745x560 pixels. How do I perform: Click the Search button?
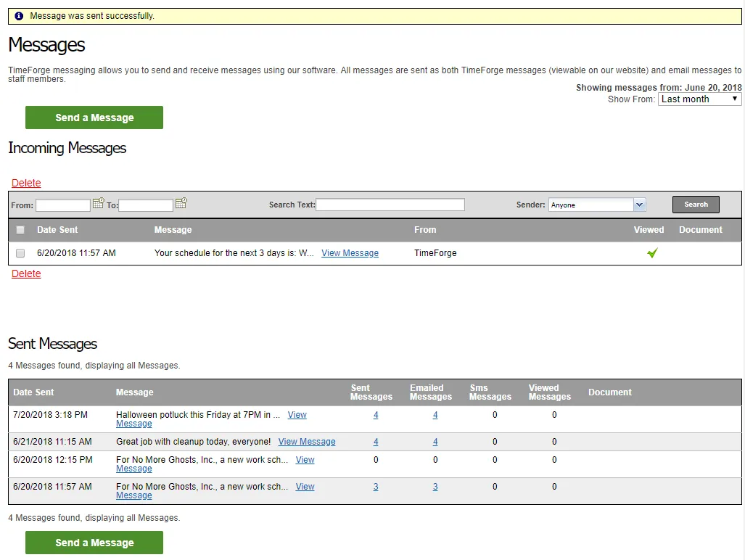click(x=696, y=205)
